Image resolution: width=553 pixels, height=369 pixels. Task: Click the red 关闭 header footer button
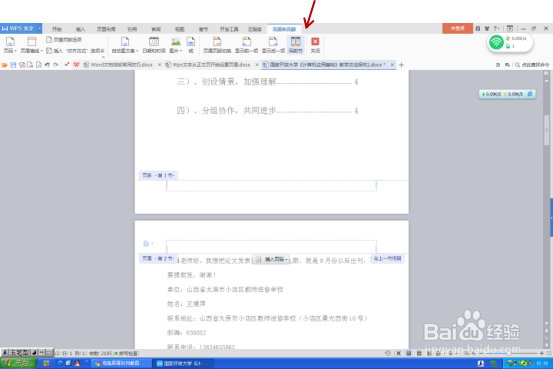[x=315, y=45]
